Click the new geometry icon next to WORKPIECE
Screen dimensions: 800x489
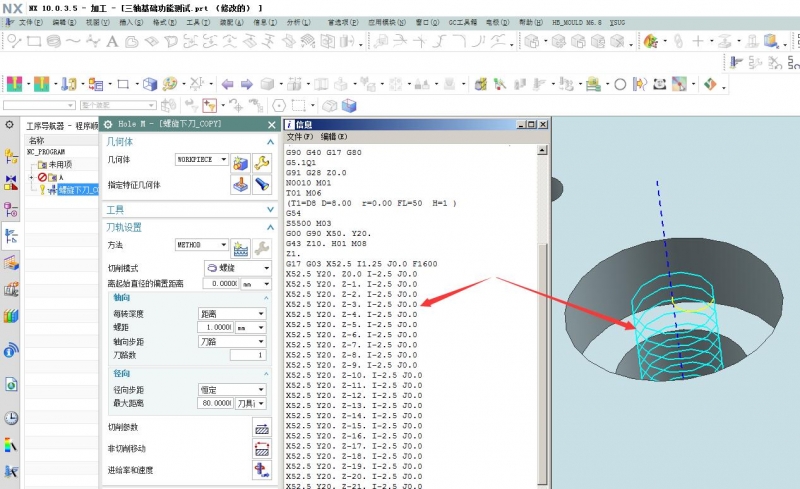(241, 163)
